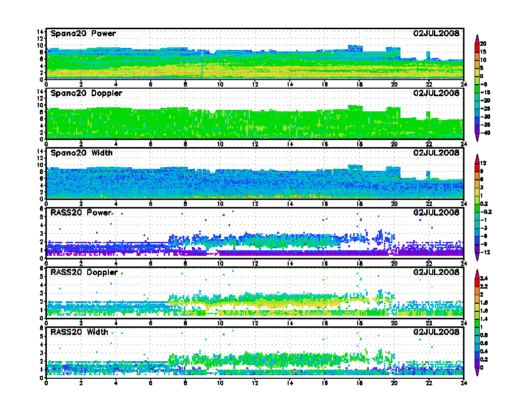Screen dimensions: 532x411
Task: Click y-axis tick 3 of RASS20 Power plot
Action: click(x=42, y=233)
